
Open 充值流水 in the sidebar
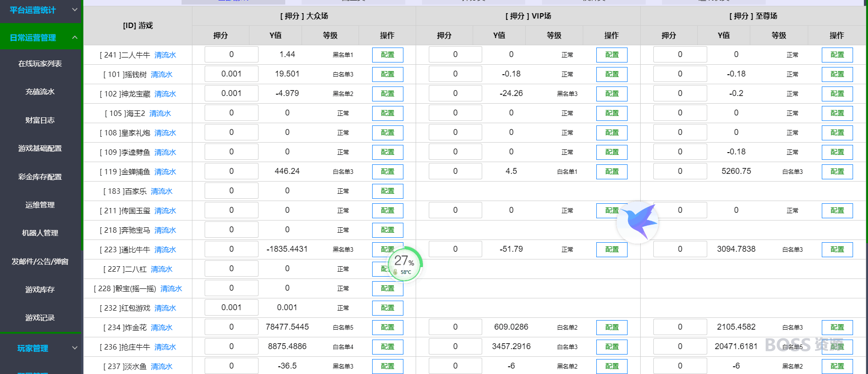(40, 92)
